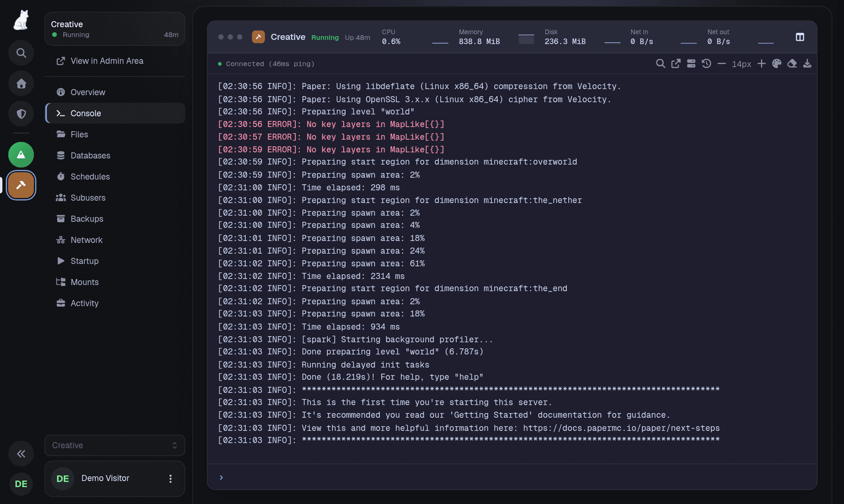
Task: Click the first 02:30:56 ERROR log line
Action: click(x=331, y=124)
